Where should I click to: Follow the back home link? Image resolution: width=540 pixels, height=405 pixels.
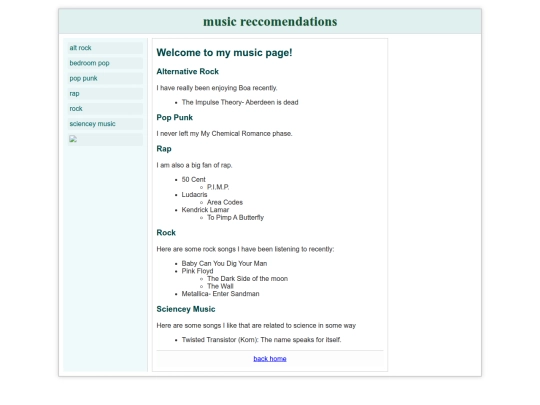click(x=270, y=359)
